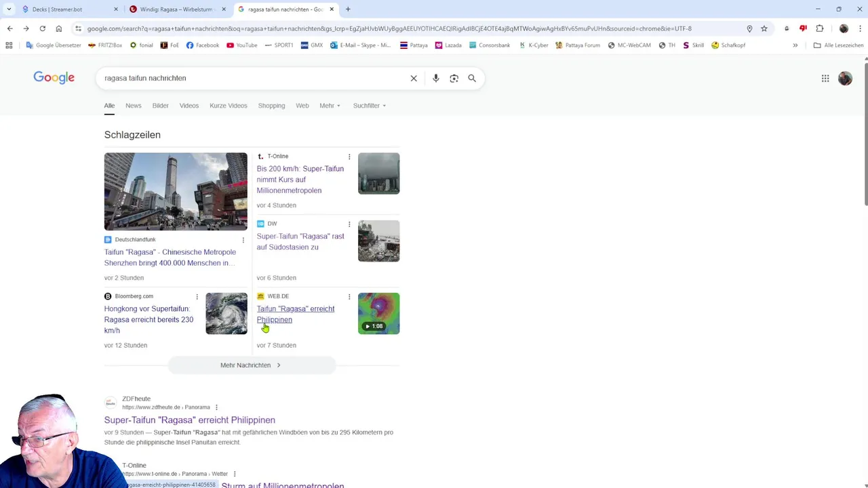
Task: Open the Schafkopf bookmark
Action: [728, 45]
